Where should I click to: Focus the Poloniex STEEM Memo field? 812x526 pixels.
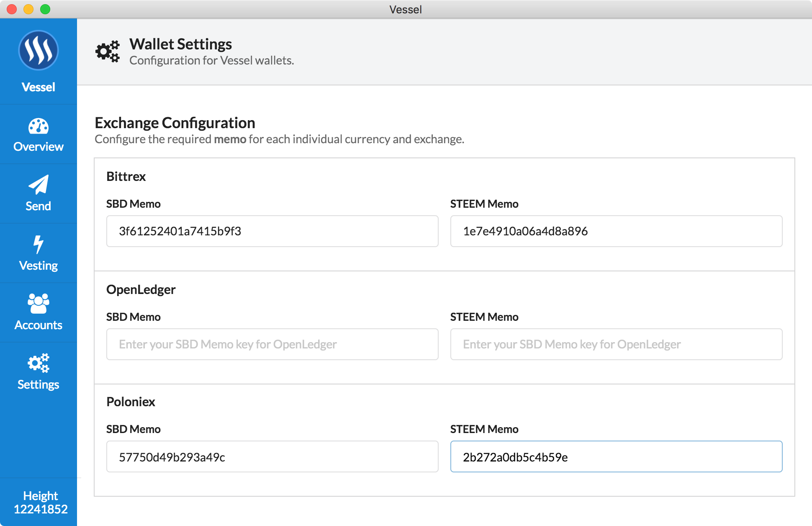tap(616, 456)
